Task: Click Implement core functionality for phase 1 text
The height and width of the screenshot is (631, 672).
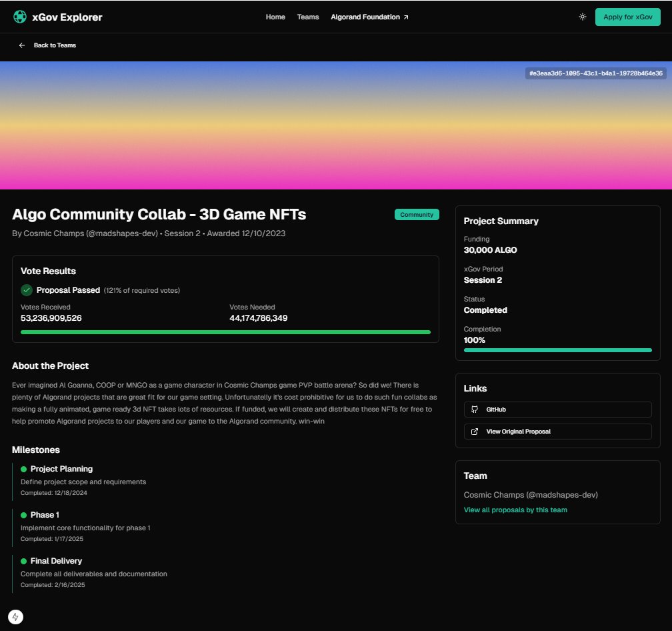Action: click(85, 528)
